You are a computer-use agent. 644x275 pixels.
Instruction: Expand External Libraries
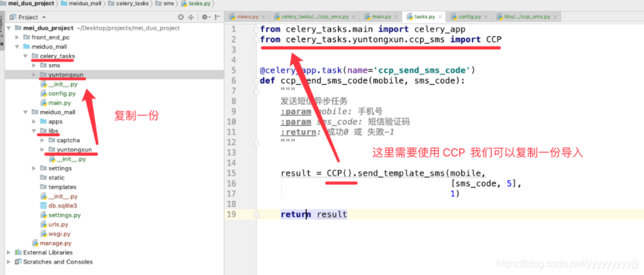coord(9,253)
